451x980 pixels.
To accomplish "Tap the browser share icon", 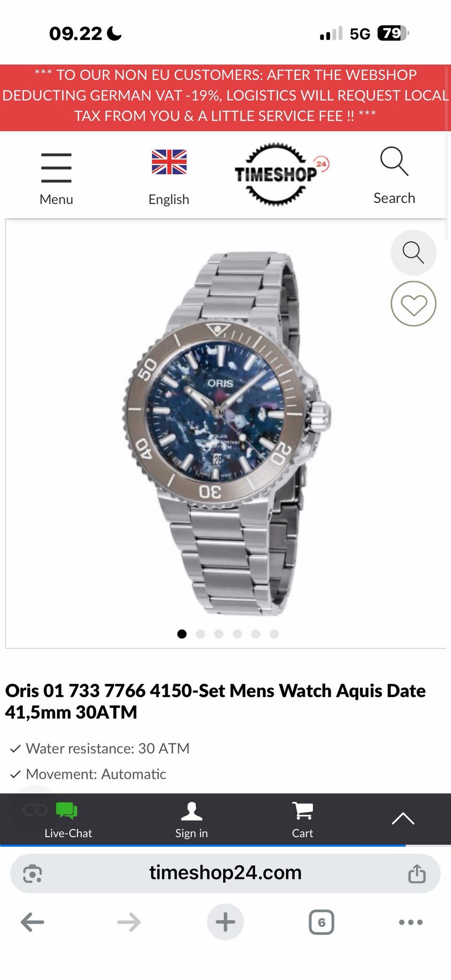I will point(417,873).
